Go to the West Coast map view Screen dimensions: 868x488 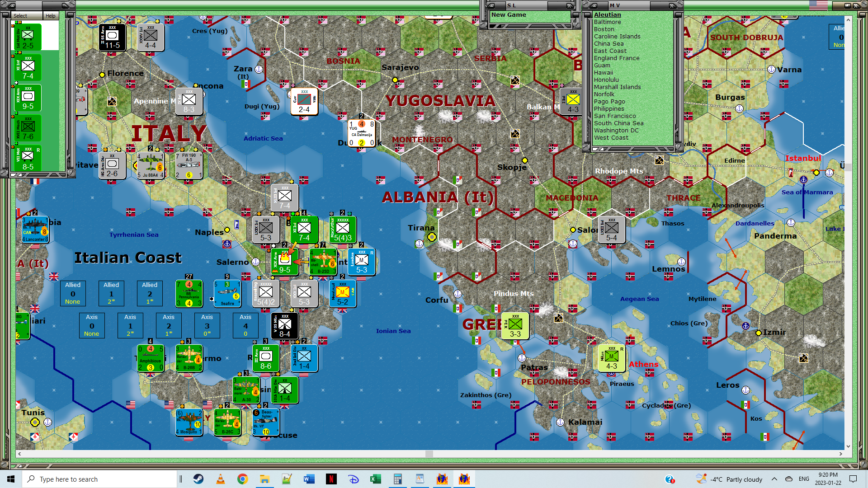(x=611, y=138)
